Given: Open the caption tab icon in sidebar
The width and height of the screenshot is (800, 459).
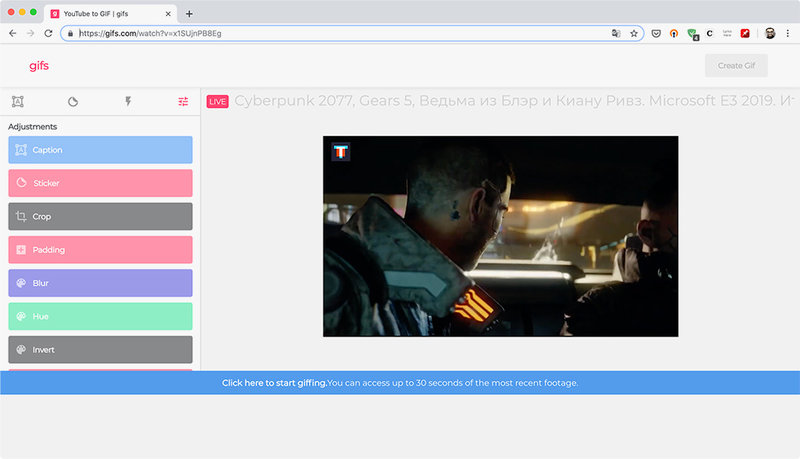Looking at the screenshot, I should click(18, 101).
